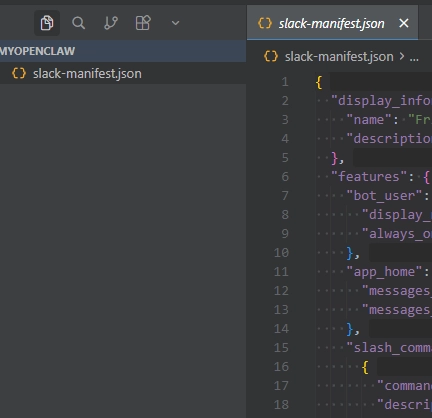Image resolution: width=432 pixels, height=418 pixels.
Task: Open the Source Control branch icon
Action: point(111,23)
